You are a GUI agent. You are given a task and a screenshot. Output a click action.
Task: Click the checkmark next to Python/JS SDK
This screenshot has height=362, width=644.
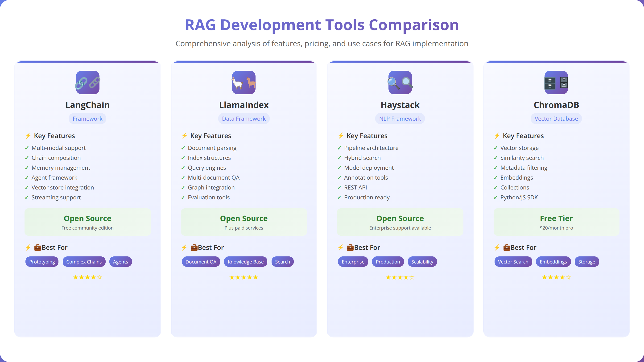(x=495, y=197)
